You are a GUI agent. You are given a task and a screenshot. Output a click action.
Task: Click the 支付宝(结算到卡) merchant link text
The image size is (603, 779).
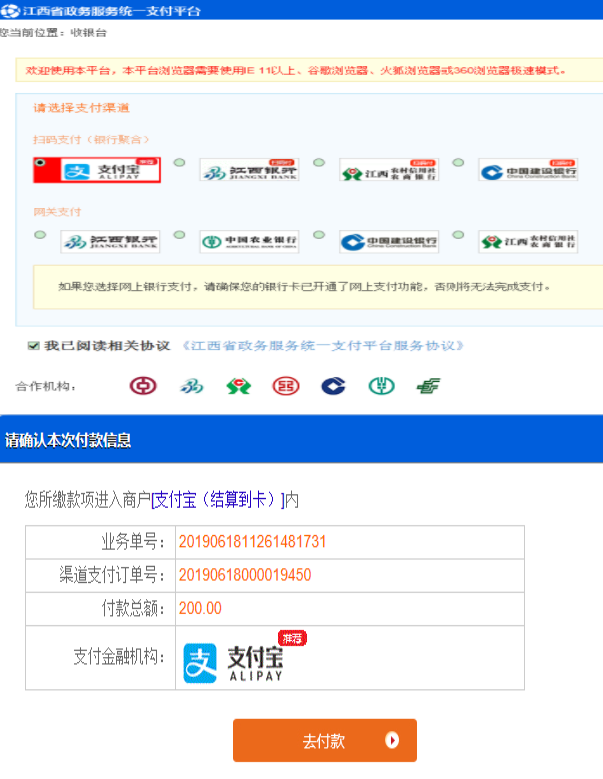[x=218, y=500]
